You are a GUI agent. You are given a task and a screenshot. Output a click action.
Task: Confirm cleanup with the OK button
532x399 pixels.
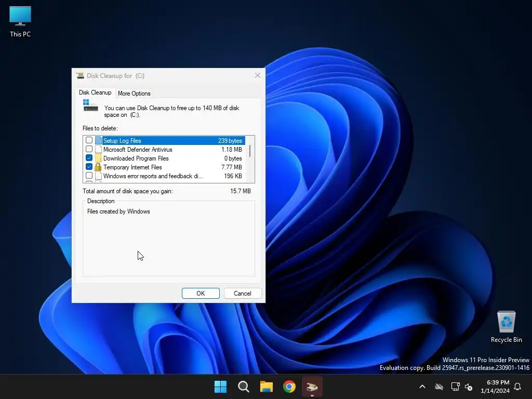(x=201, y=293)
